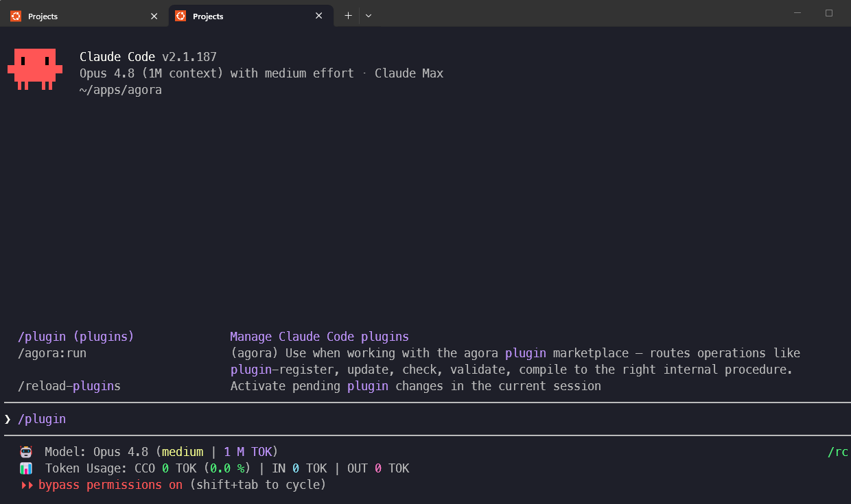The image size is (851, 504).
Task: Click the '1 M TOK' context value
Action: [248, 452]
